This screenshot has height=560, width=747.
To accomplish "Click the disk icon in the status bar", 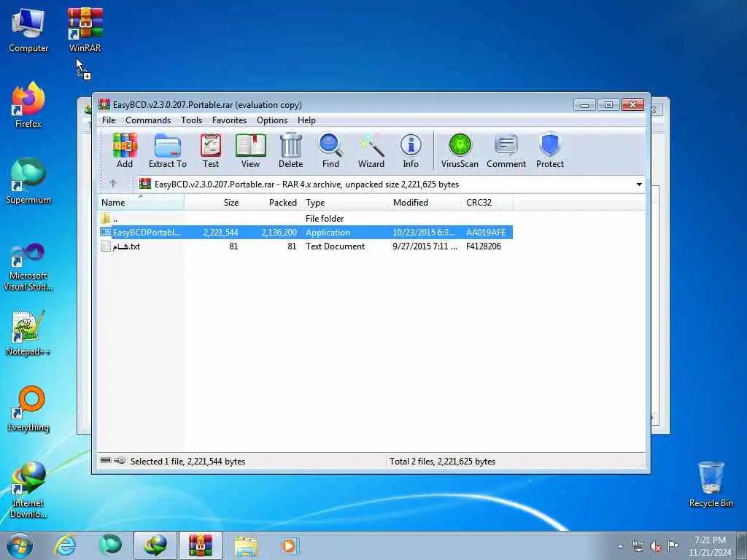I will pos(106,461).
